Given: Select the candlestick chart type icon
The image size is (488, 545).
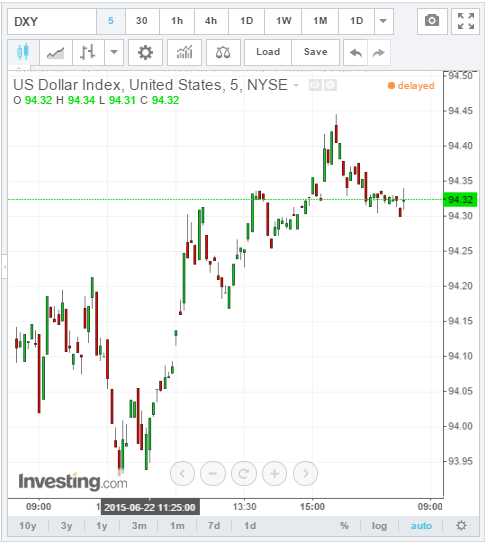Looking at the screenshot, I should (23, 52).
